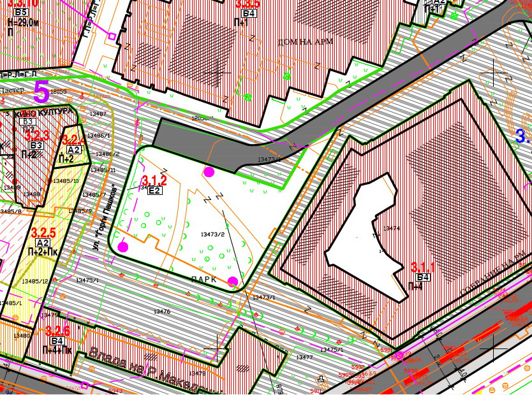
Task: Click the magenta circle at the park's top edge
Action: click(209, 171)
